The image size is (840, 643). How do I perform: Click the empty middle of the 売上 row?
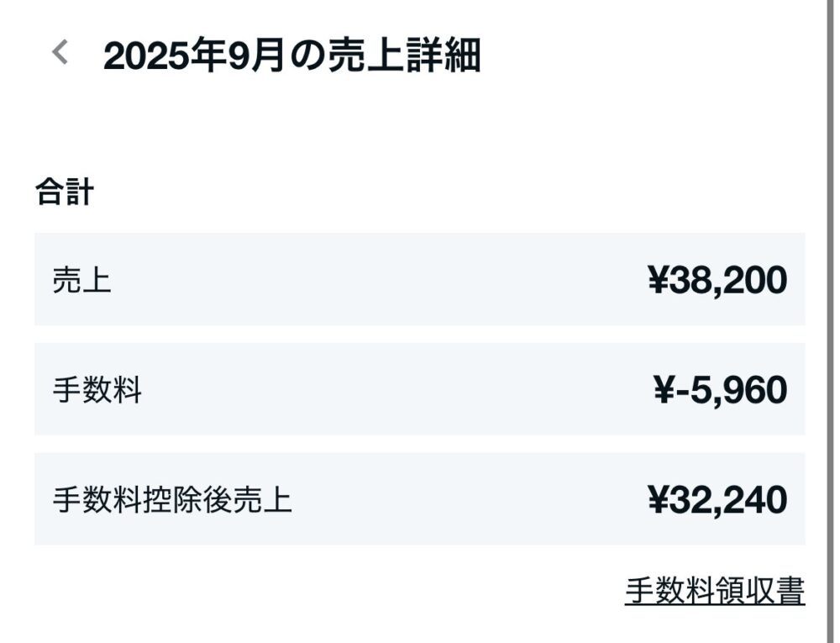tap(378, 280)
